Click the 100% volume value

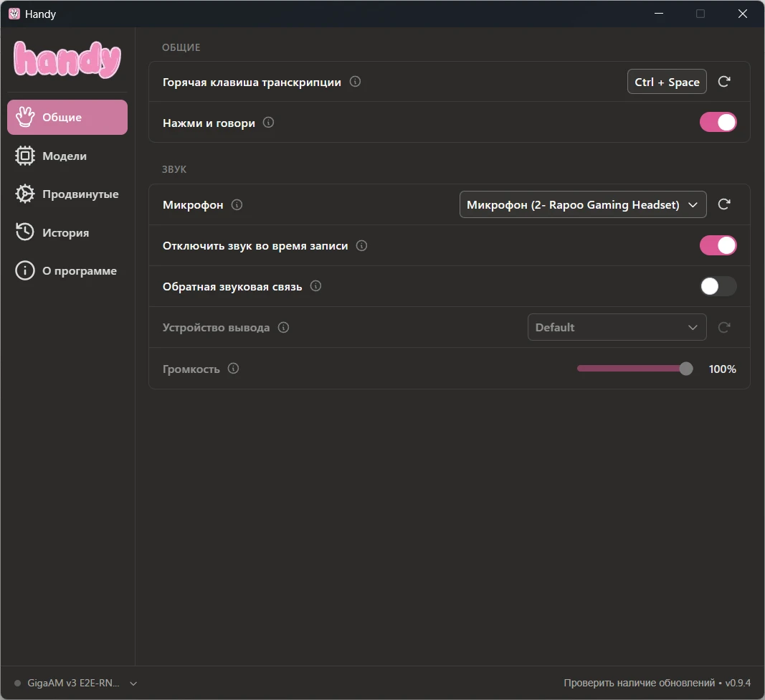pos(722,369)
